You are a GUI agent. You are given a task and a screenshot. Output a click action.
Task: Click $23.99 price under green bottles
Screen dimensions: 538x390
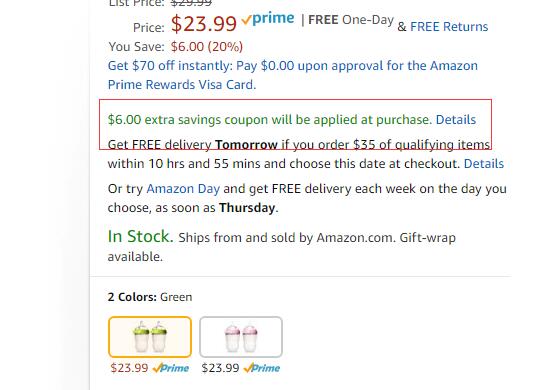click(x=129, y=368)
